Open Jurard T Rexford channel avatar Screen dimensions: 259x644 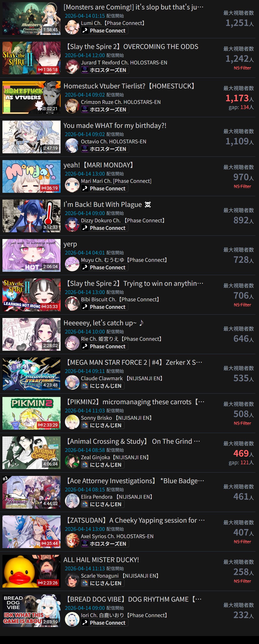click(72, 66)
